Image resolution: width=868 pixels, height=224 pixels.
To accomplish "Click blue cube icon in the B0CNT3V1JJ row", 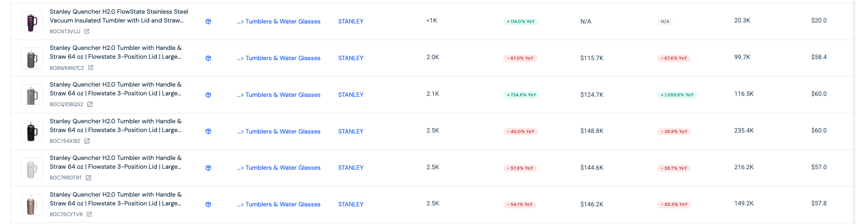I will [x=208, y=22].
